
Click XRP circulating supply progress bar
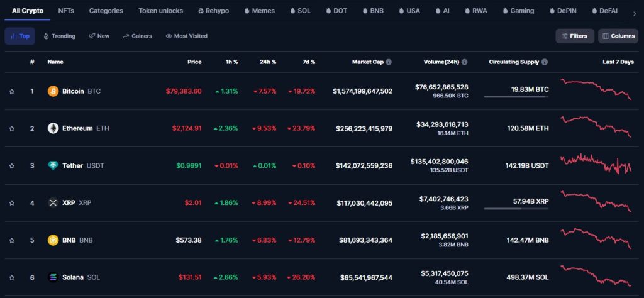[x=516, y=209]
